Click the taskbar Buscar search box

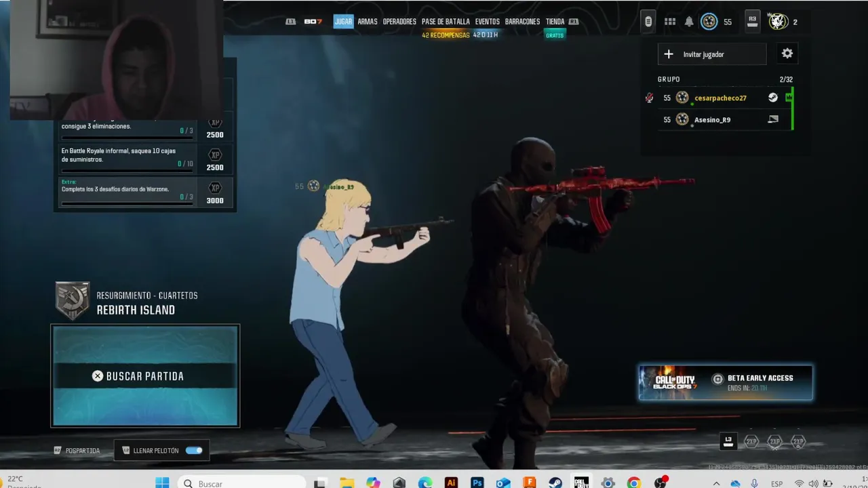241,483
